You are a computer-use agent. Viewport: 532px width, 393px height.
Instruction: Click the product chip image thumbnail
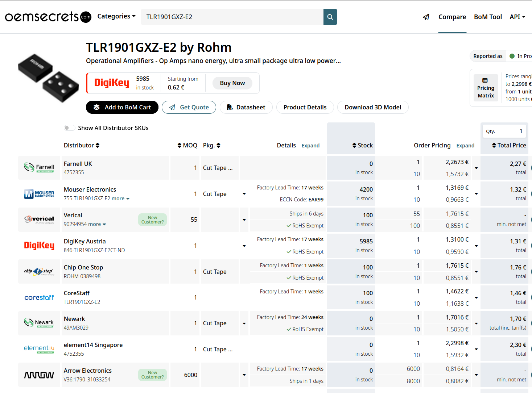click(49, 78)
